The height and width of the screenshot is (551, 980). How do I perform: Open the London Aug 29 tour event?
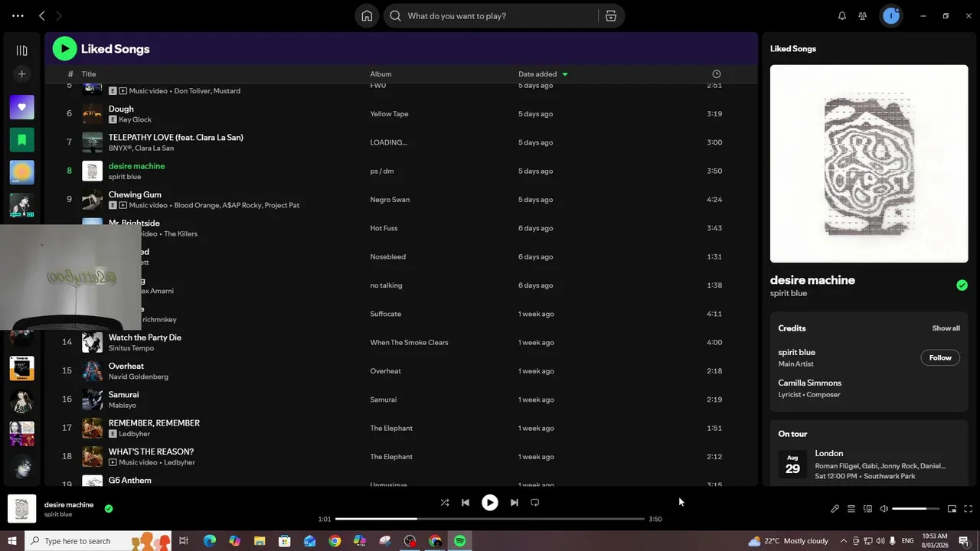coord(869,464)
